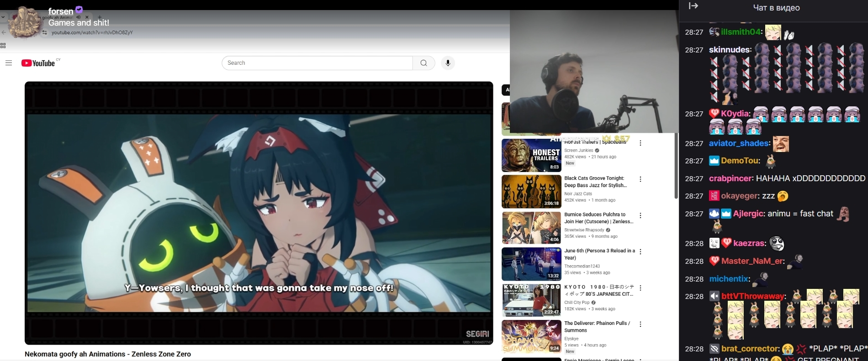Open 'Black Cats Groove Tonight' title link
The height and width of the screenshot is (361, 868).
[x=595, y=182]
